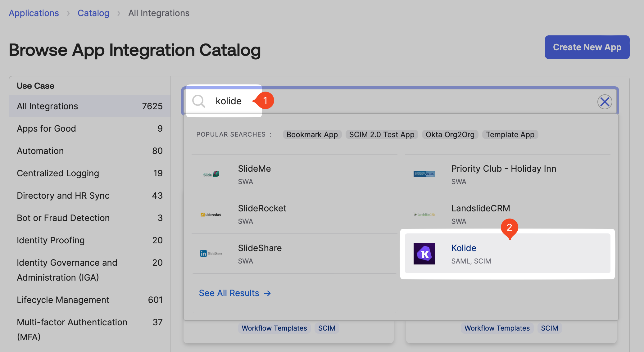Click the Priority Club logo thumbnail
Screen dimensions: 644x352
point(424,174)
